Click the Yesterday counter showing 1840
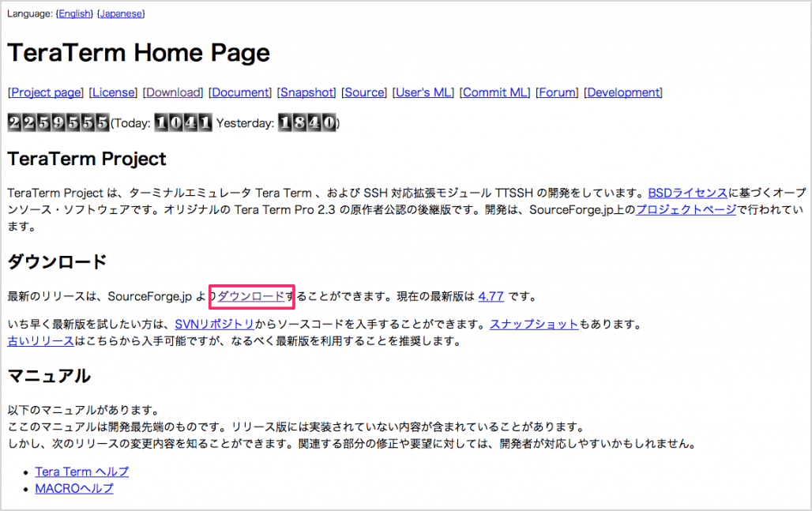Viewport: 812px width, 511px height. click(307, 122)
